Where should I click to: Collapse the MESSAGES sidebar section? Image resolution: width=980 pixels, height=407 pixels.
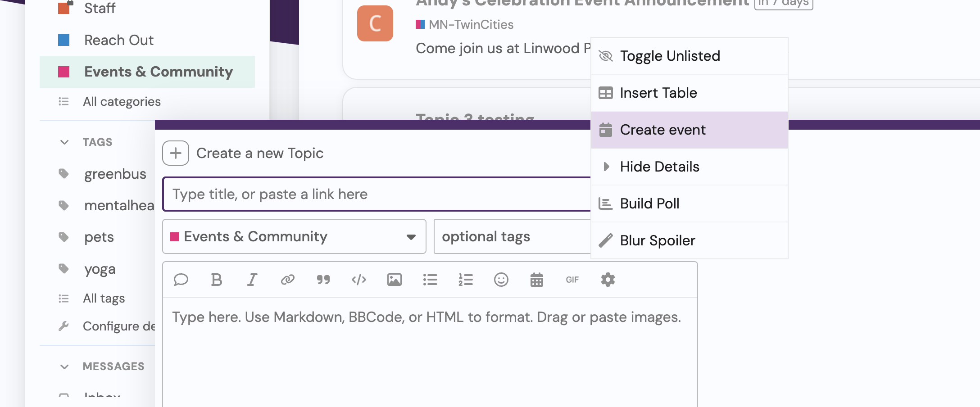point(65,366)
